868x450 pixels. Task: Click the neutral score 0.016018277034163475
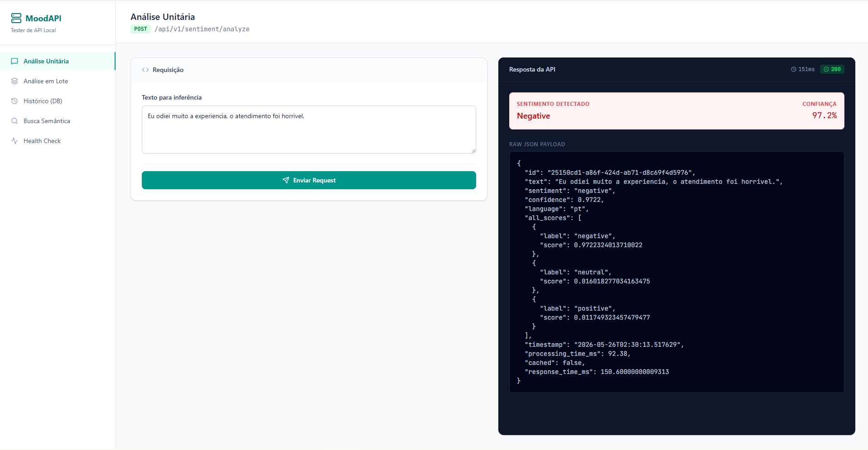tap(612, 281)
